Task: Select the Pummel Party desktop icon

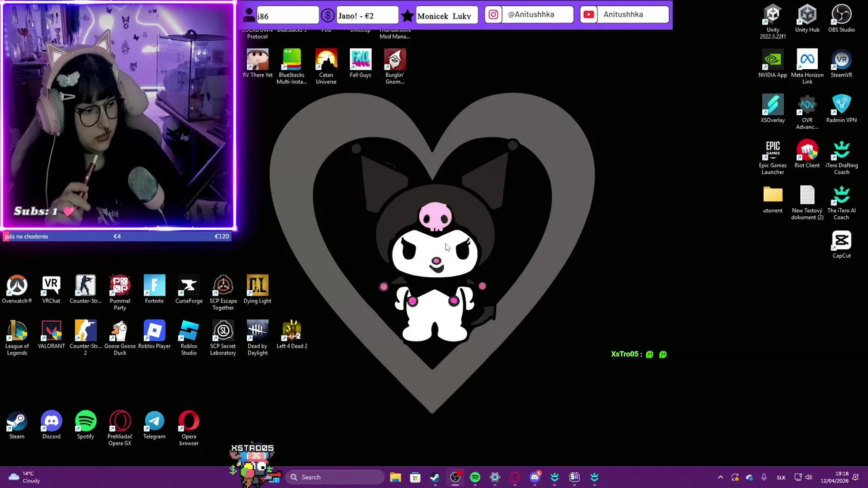Action: coord(119,293)
